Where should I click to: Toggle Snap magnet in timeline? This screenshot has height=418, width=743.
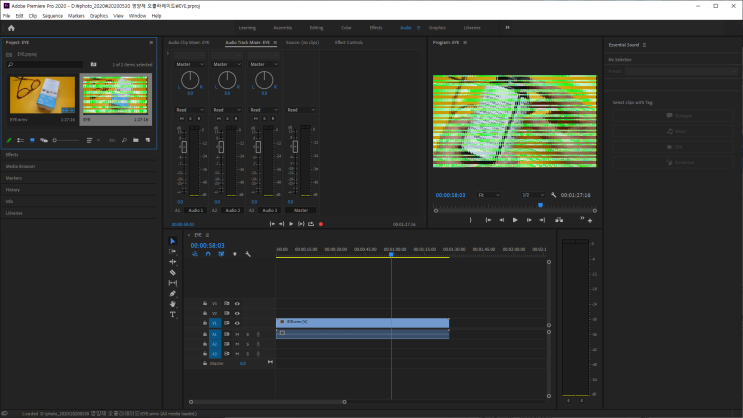[x=208, y=254]
